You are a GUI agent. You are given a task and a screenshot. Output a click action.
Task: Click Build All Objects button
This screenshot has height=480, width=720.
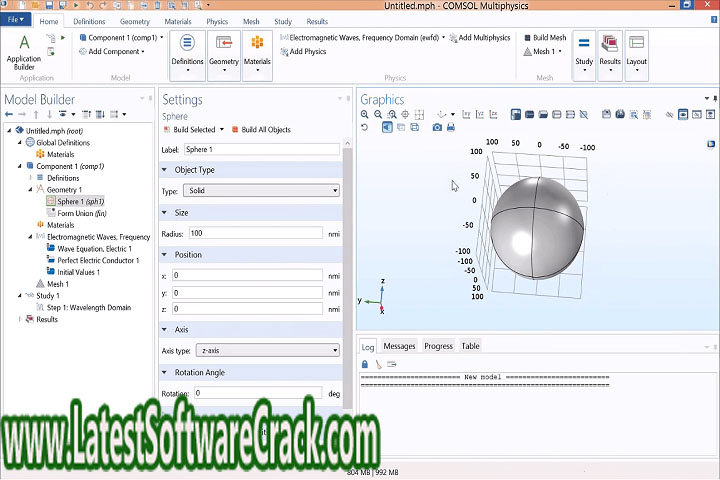pyautogui.click(x=261, y=130)
